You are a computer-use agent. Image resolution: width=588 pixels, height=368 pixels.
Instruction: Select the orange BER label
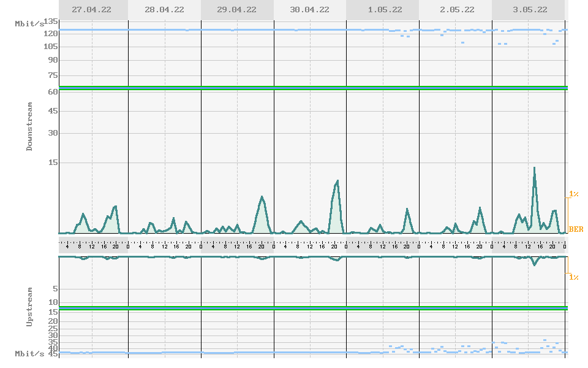[576, 229]
